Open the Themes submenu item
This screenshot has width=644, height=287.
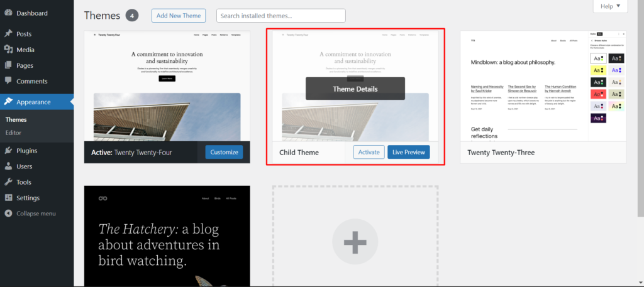click(x=16, y=120)
